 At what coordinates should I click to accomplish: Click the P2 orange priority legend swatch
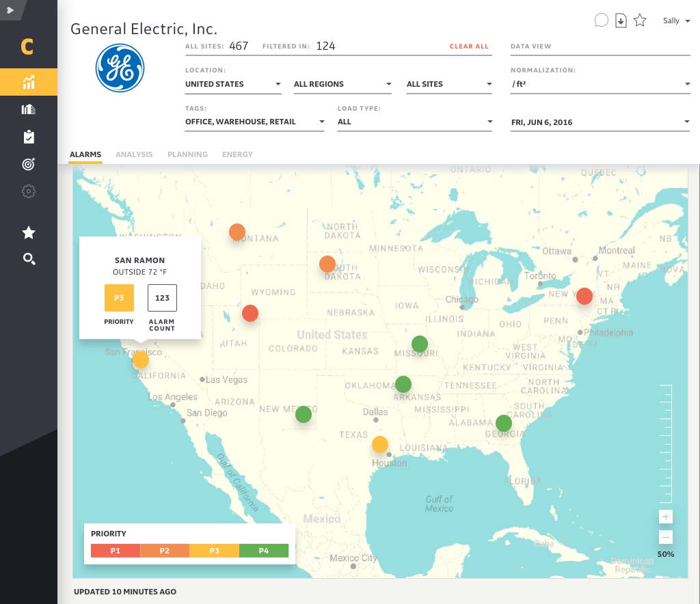click(165, 551)
